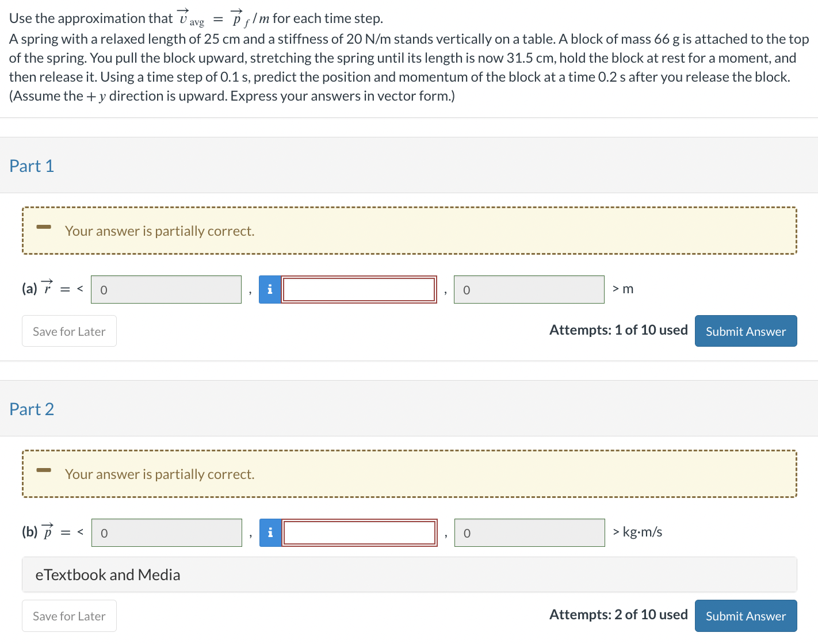Click the info icon beside Part 2 y-component field
Image resolution: width=818 pixels, height=644 pixels.
(x=269, y=532)
